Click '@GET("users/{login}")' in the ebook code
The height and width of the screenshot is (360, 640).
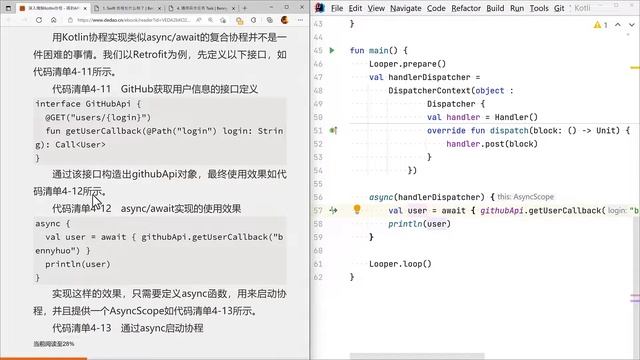98,118
